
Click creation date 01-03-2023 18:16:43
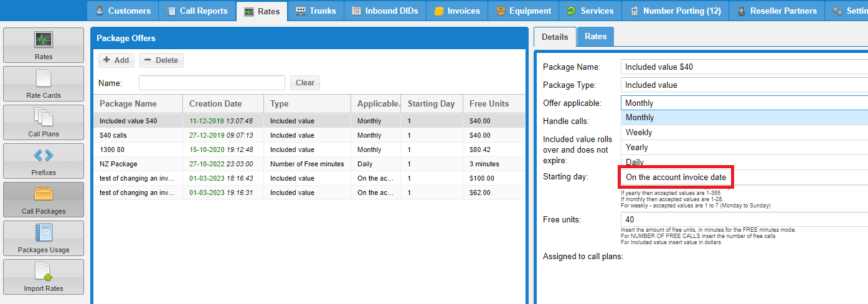(x=221, y=178)
